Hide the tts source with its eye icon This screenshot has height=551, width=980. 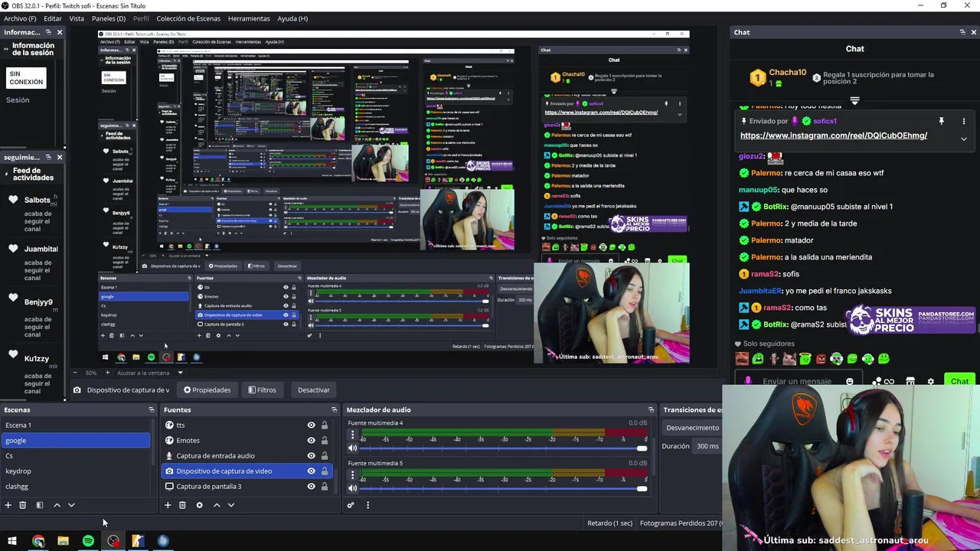(x=311, y=425)
